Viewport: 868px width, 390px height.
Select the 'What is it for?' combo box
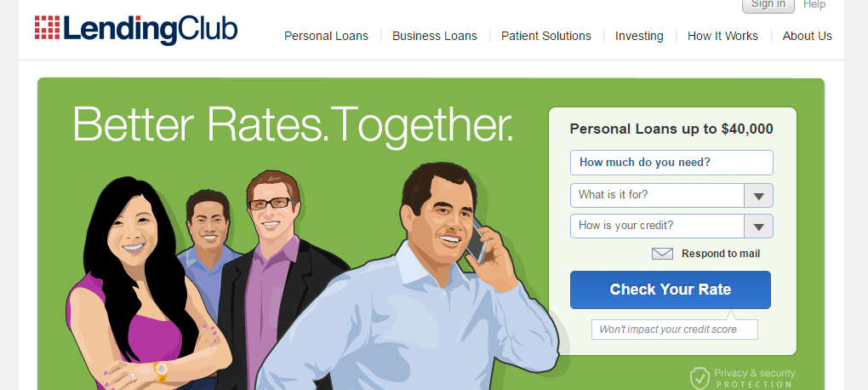(x=671, y=196)
